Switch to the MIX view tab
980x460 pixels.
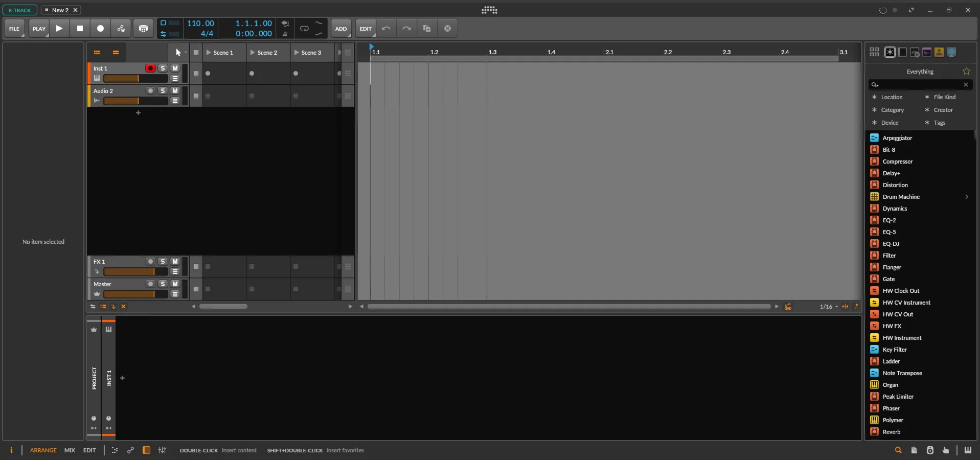click(70, 450)
